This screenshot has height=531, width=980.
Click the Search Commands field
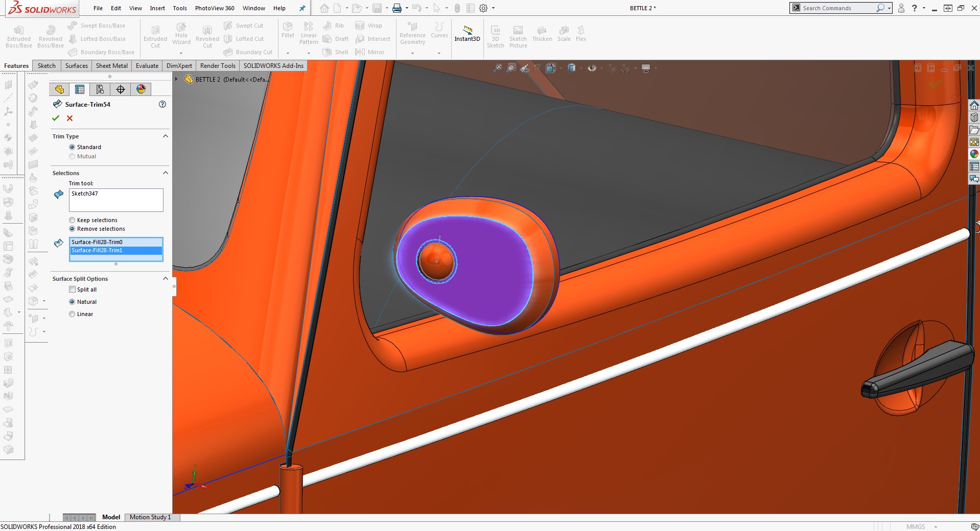(x=838, y=8)
